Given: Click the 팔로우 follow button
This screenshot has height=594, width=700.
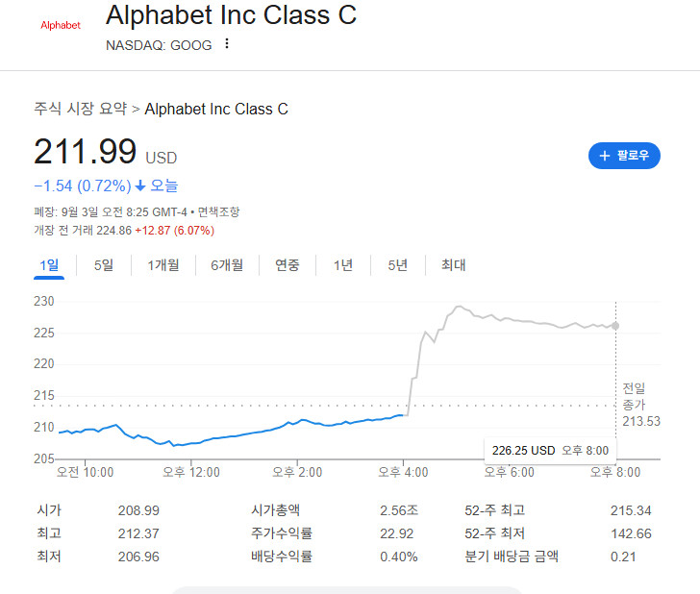Looking at the screenshot, I should (x=624, y=155).
